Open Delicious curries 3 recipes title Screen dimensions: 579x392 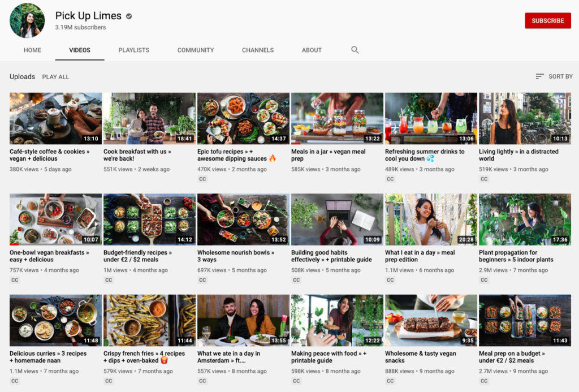(48, 356)
